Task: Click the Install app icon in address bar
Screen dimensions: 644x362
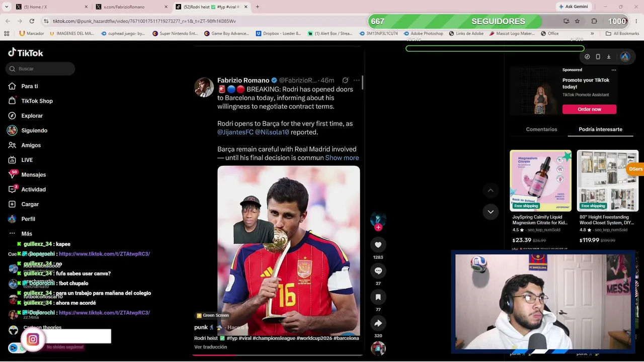Action: point(566,21)
